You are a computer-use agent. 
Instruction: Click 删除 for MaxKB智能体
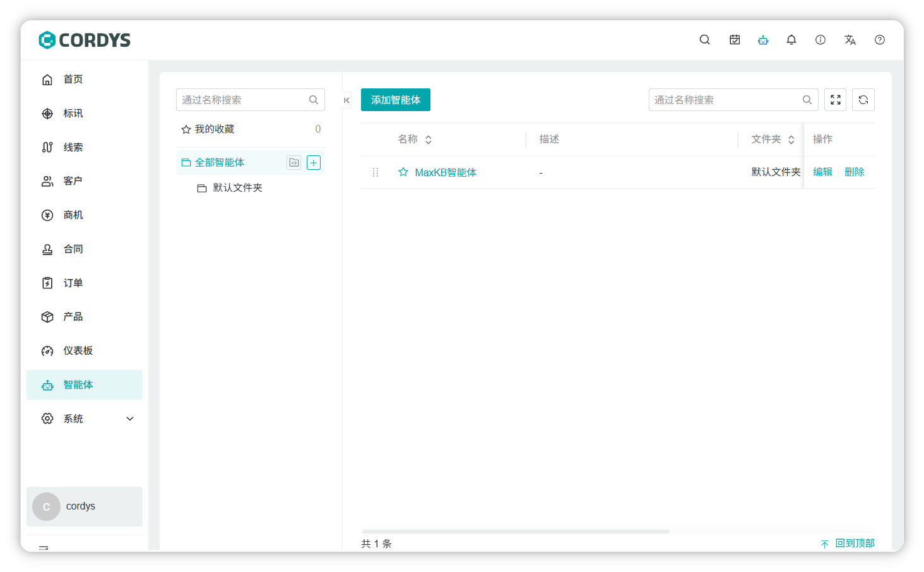click(855, 172)
